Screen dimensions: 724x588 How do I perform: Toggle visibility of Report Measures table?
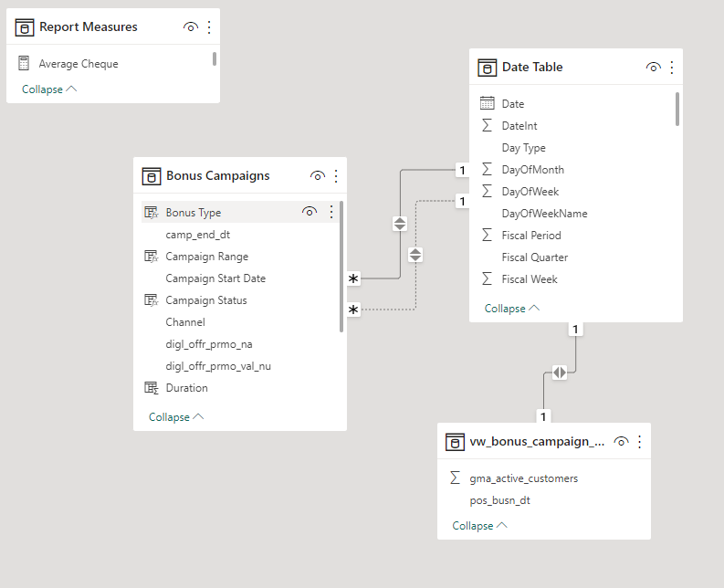tap(190, 27)
